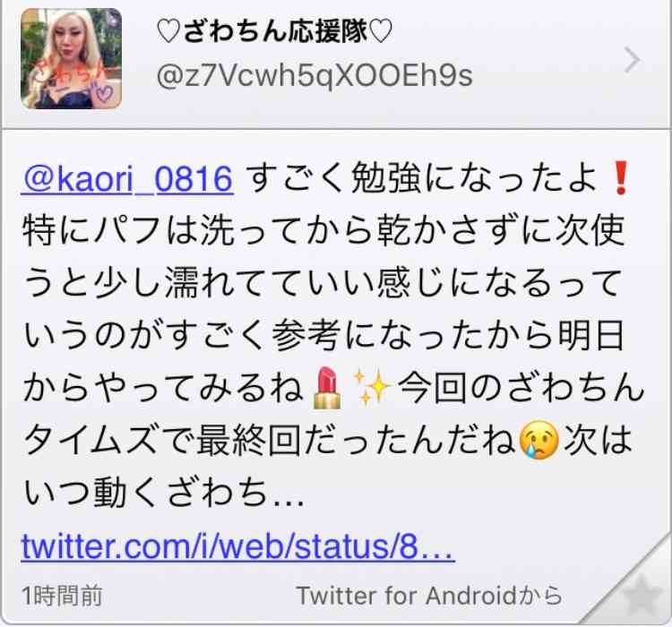
Task: Click the heart symbol after 応援隊
Action: (380, 31)
